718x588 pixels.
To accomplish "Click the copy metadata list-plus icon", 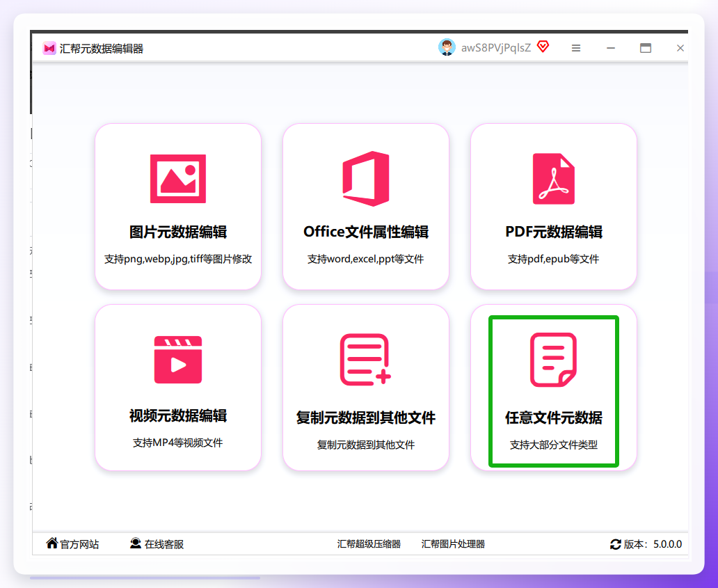I will point(365,360).
